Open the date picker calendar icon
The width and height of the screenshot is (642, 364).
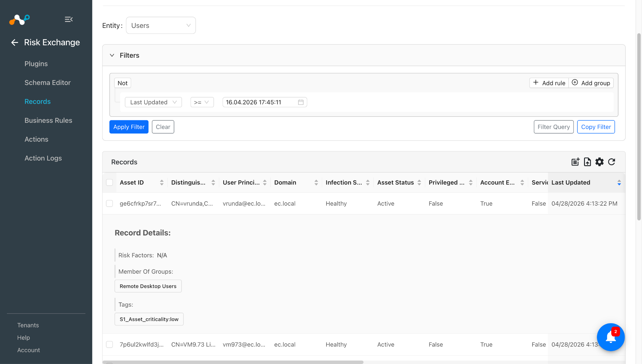(301, 102)
